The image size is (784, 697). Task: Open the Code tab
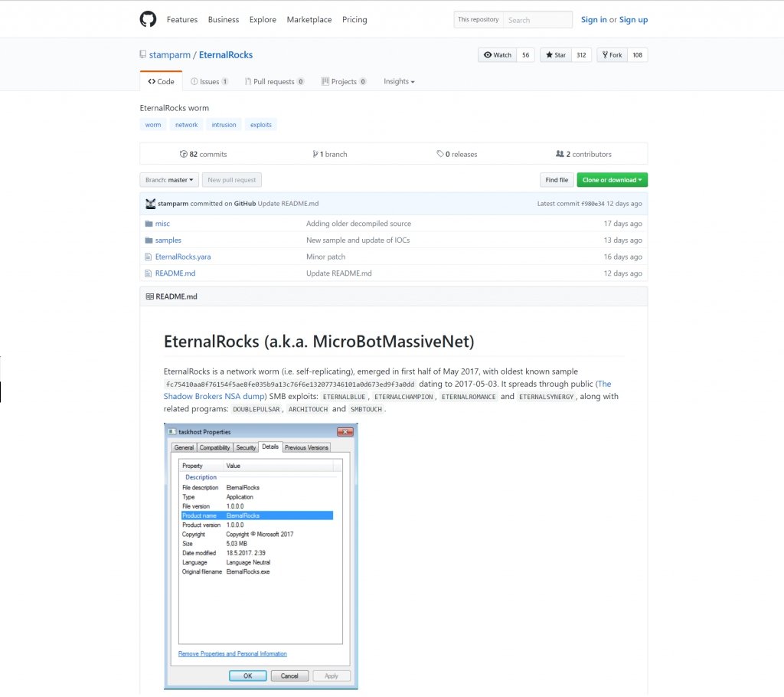pos(161,81)
